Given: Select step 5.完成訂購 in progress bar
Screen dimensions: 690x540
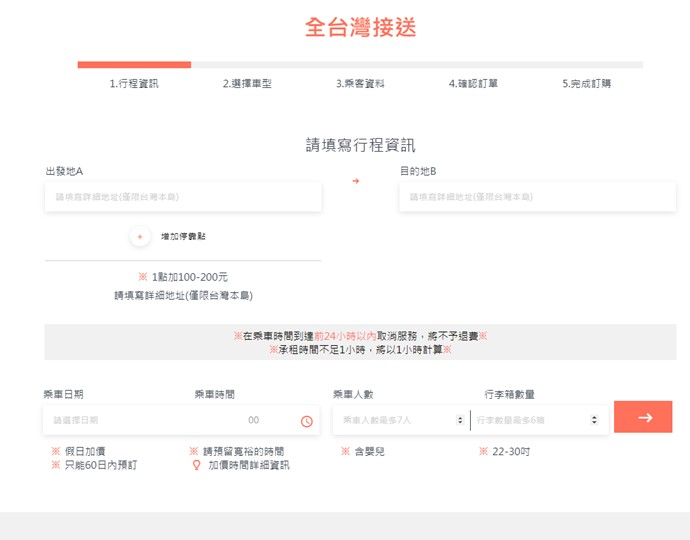Looking at the screenshot, I should (x=586, y=84).
